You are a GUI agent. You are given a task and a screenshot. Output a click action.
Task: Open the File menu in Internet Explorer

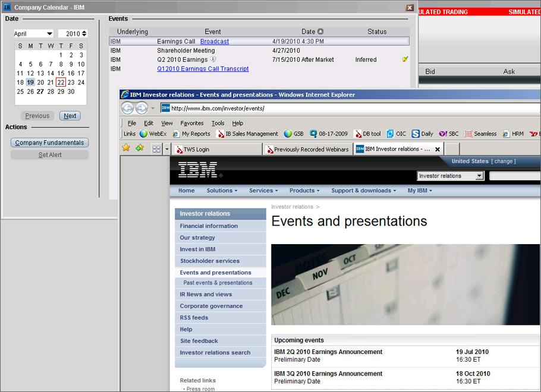[132, 123]
